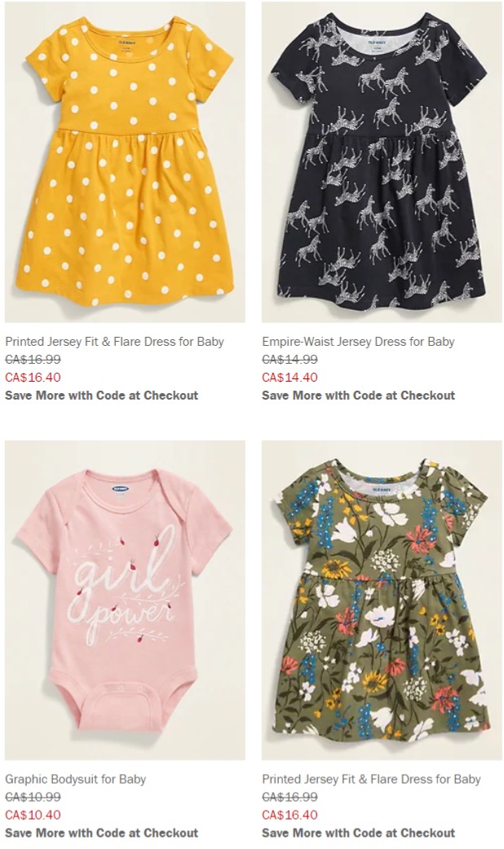This screenshot has width=504, height=849.
Task: Click Save More with Code under floral dress
Action: [x=358, y=833]
